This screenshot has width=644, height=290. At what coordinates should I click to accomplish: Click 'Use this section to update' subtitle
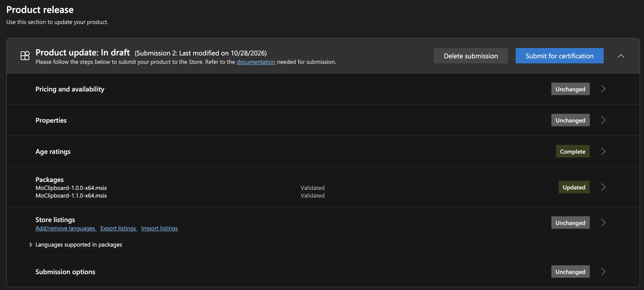point(57,22)
